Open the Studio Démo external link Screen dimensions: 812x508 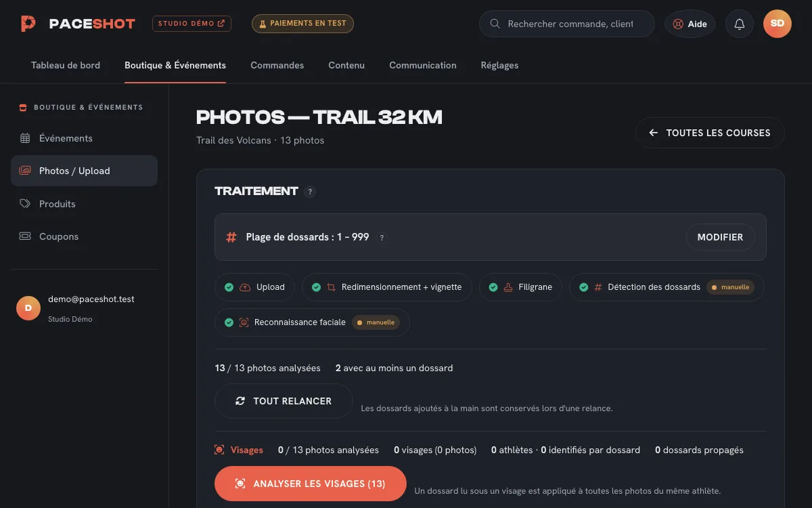[191, 24]
